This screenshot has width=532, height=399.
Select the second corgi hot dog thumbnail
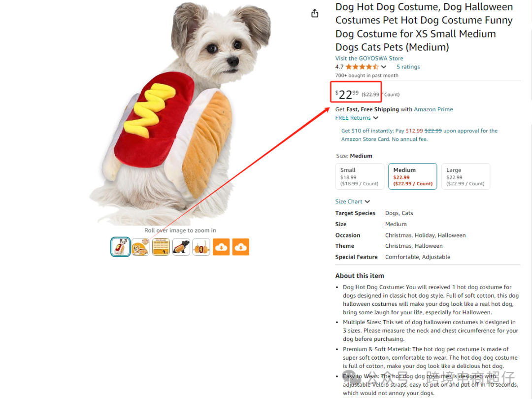140,247
